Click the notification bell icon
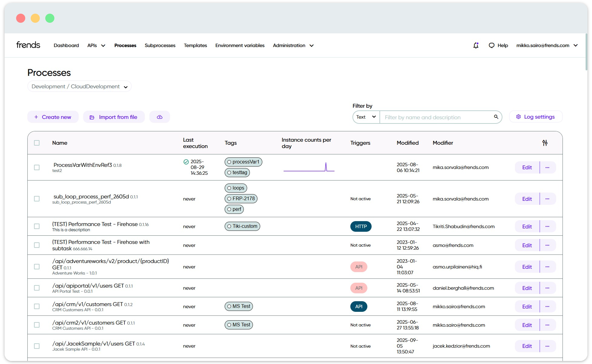The image size is (592, 364). point(476,45)
